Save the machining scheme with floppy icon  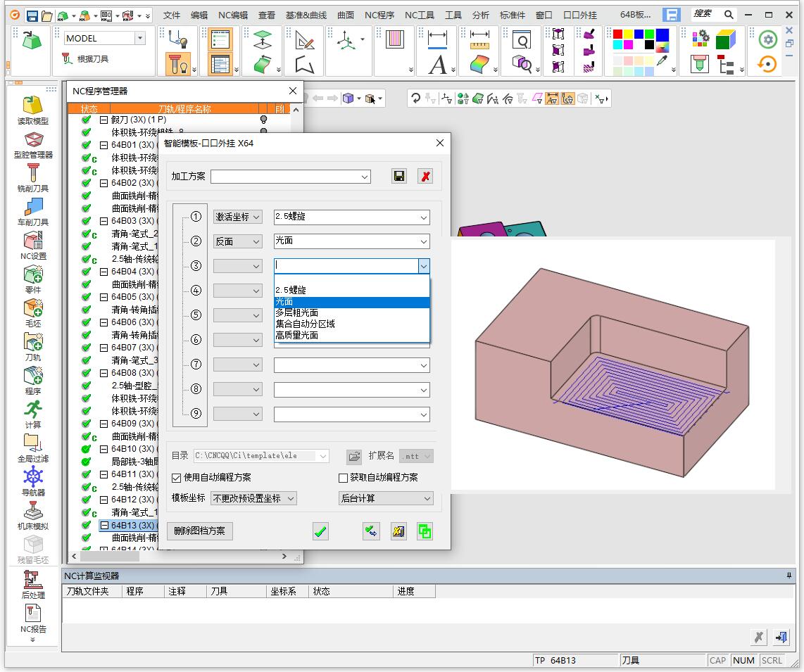(x=399, y=177)
